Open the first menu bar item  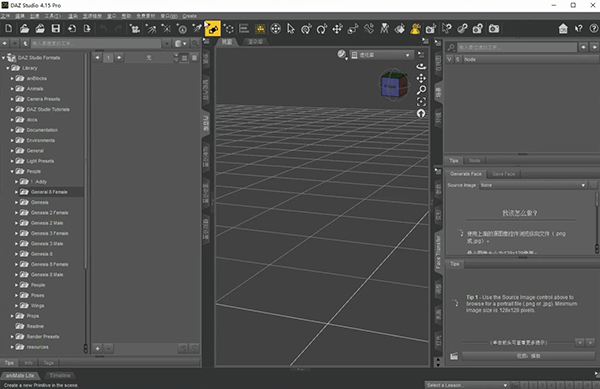pyautogui.click(x=5, y=16)
